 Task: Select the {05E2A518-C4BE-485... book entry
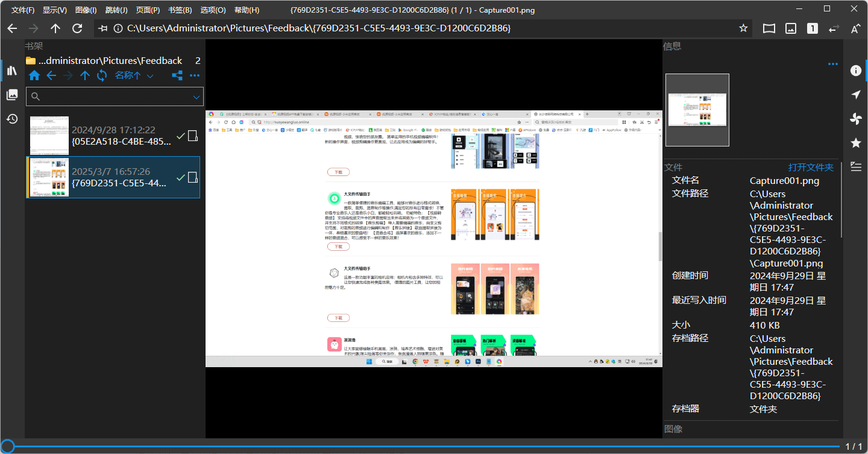pos(113,136)
